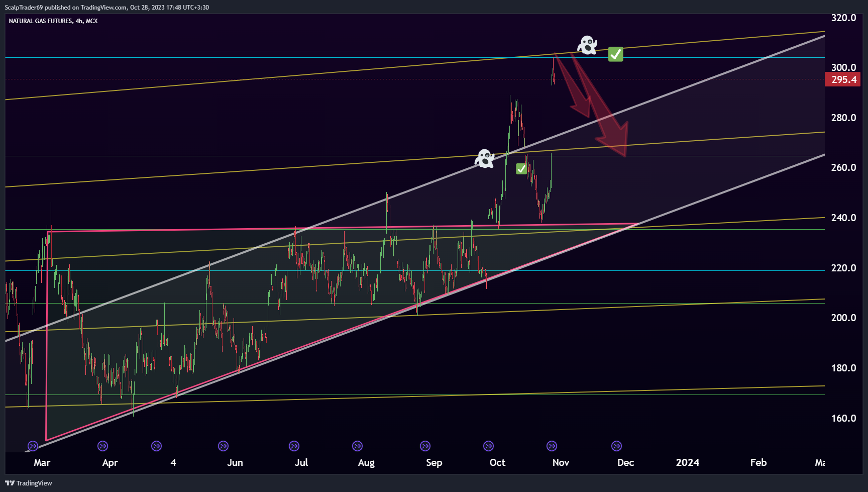Click the 180.0 price axis label
The image size is (868, 492).
point(843,368)
